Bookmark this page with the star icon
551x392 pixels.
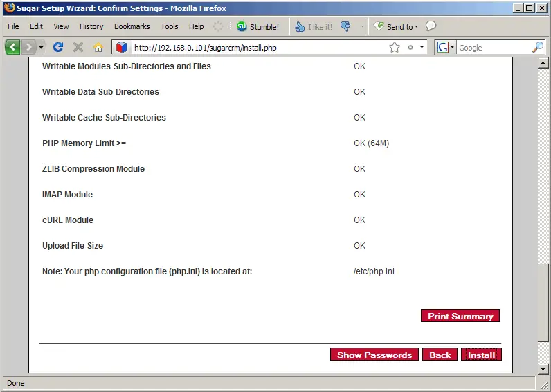click(395, 47)
